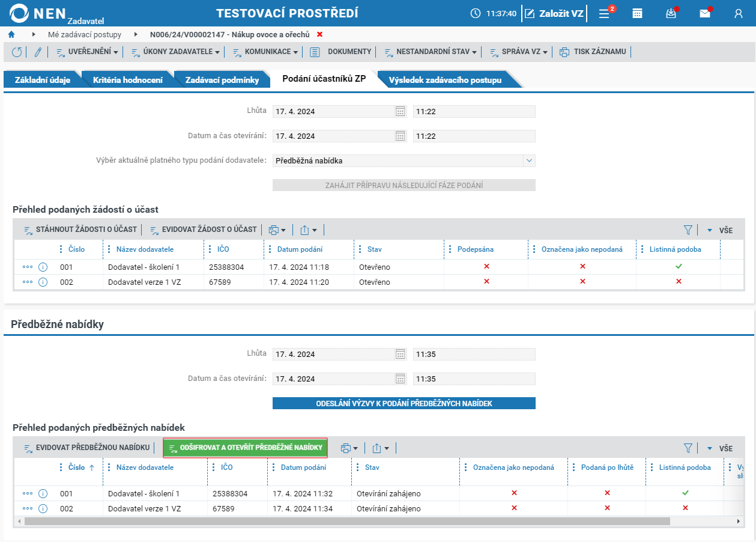Click Předběžné nabídky Lhůta time field 11:35
This screenshot has height=542, width=756.
click(x=474, y=354)
